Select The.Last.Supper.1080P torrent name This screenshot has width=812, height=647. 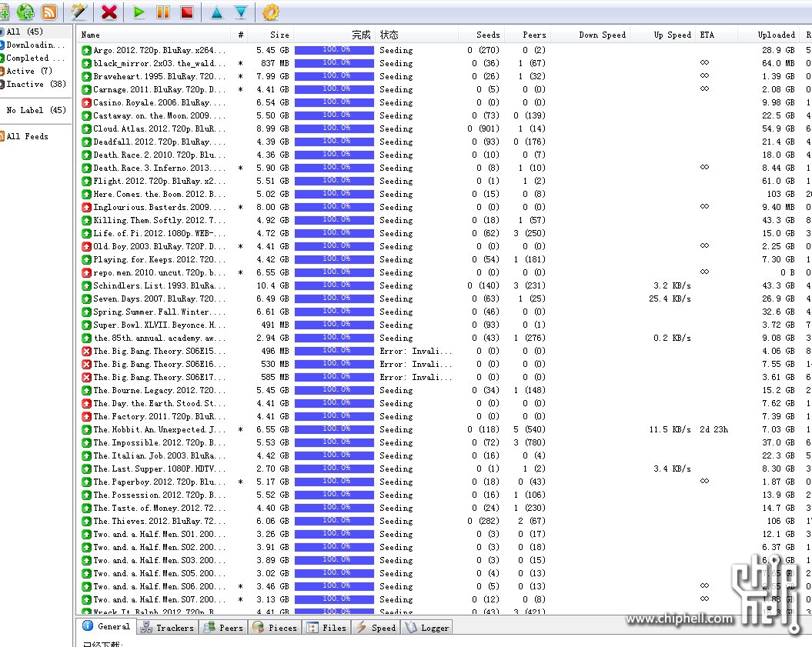point(159,469)
